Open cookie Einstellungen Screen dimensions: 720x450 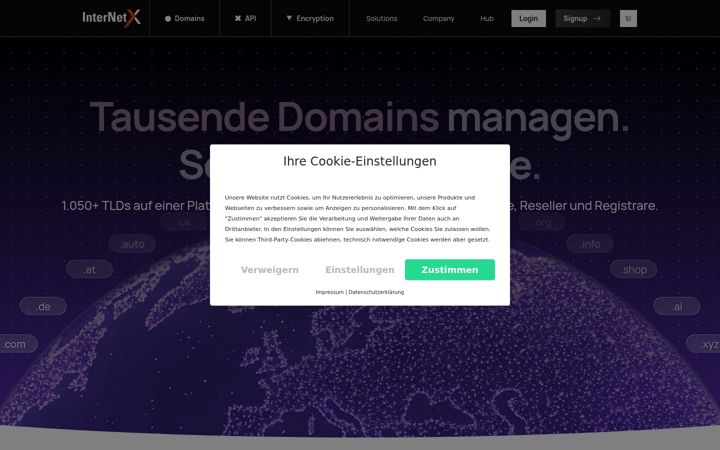point(360,270)
